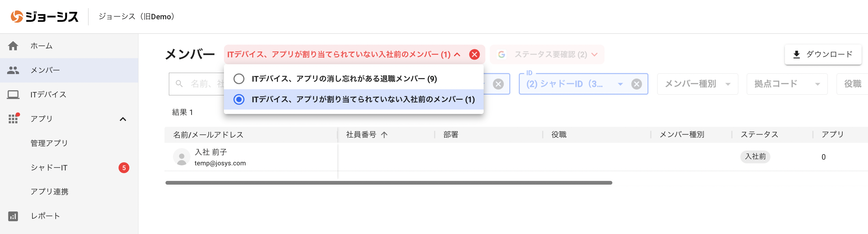Expand the ステータス要確認 dropdown
Image resolution: width=868 pixels, height=234 pixels.
click(x=594, y=54)
